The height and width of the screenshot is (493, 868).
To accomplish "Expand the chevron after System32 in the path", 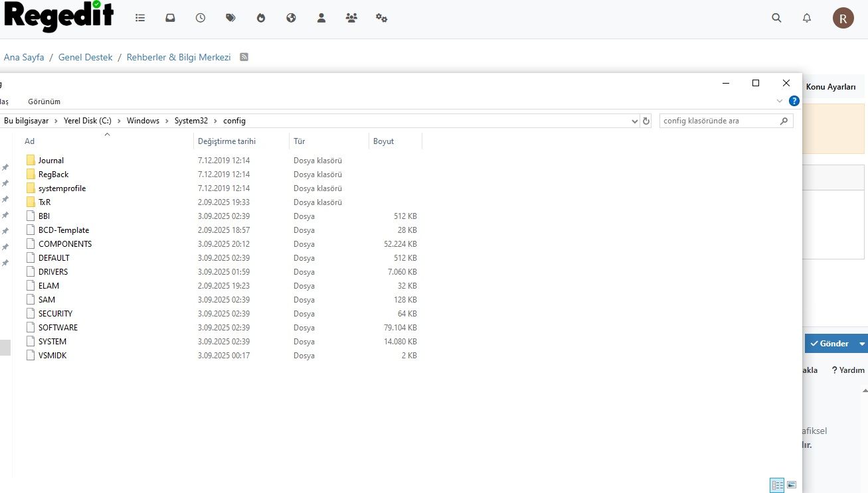I will click(x=215, y=121).
